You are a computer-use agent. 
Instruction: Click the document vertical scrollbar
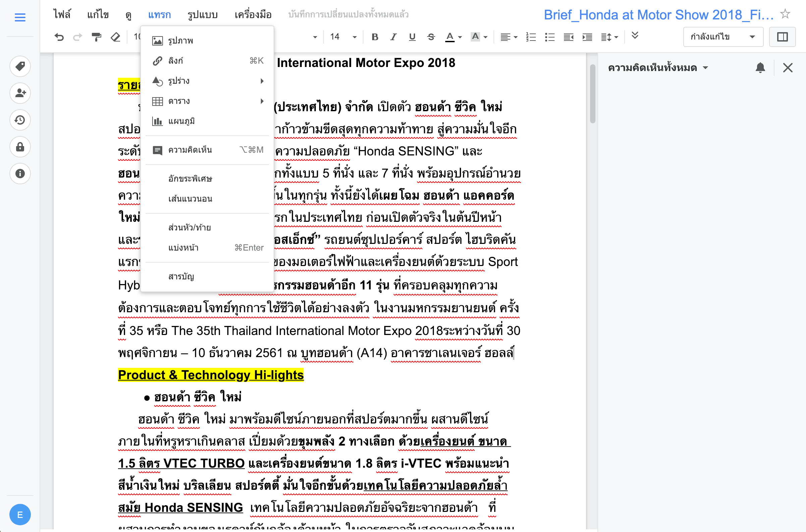[592, 94]
